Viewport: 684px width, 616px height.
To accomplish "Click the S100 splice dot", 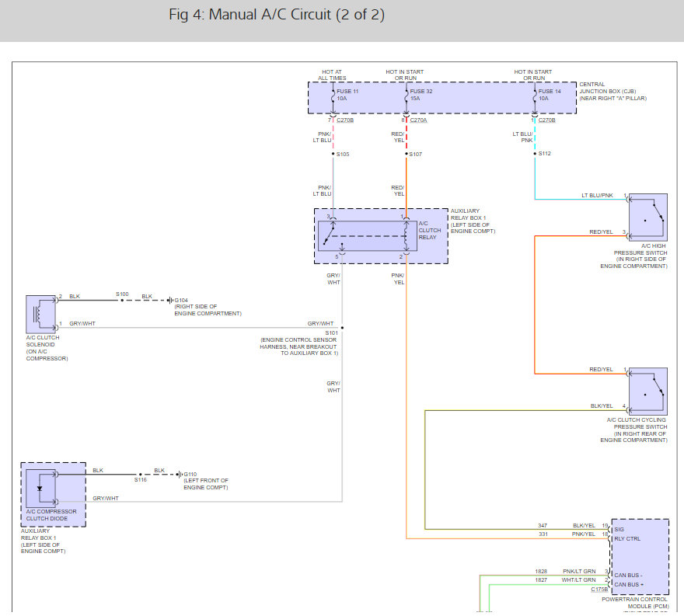I will tap(122, 300).
